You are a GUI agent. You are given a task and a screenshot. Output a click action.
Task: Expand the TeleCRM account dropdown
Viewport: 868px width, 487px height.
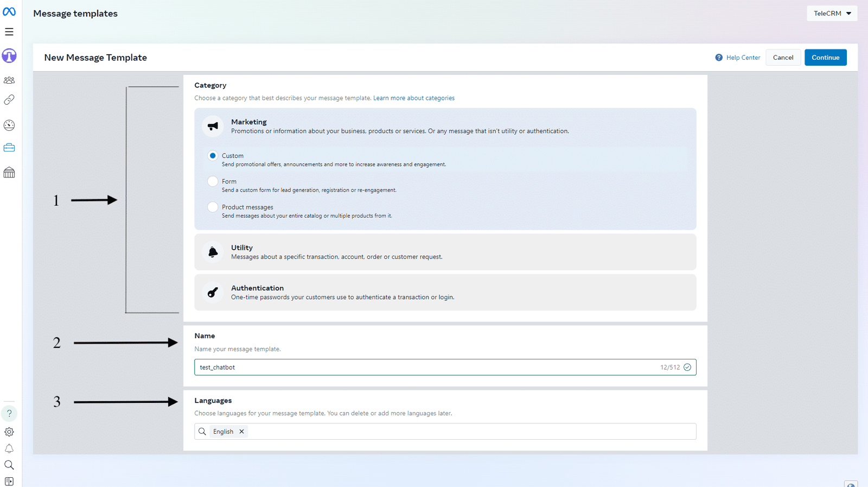click(x=832, y=14)
